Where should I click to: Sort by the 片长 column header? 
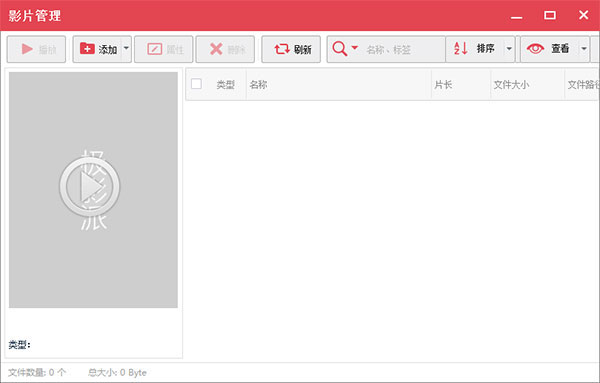click(x=461, y=85)
